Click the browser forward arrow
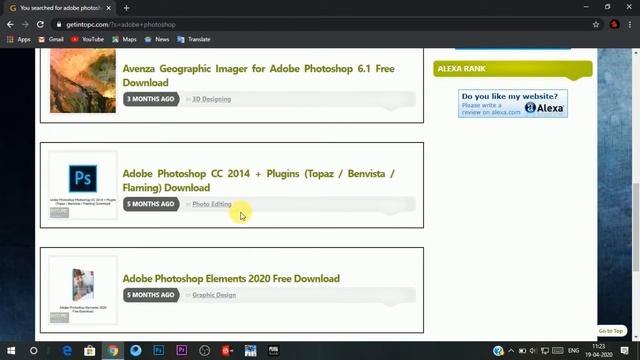640x360 pixels. click(x=25, y=24)
